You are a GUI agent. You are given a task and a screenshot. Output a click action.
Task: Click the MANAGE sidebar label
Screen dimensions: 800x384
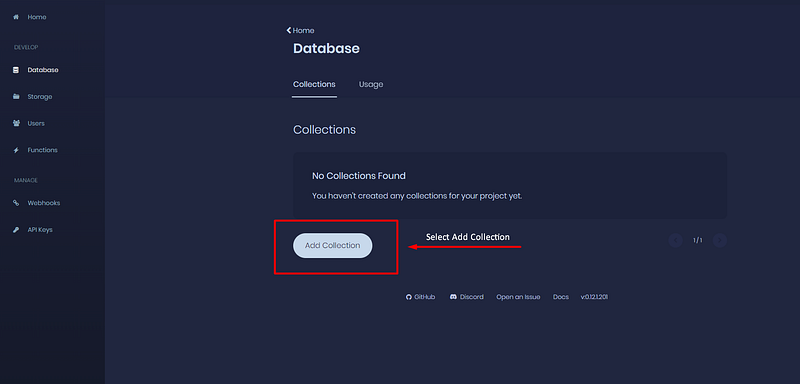26,181
